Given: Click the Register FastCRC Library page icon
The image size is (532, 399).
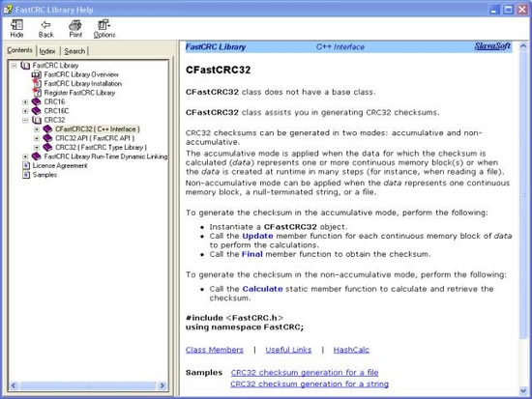Looking at the screenshot, I should 37,93.
